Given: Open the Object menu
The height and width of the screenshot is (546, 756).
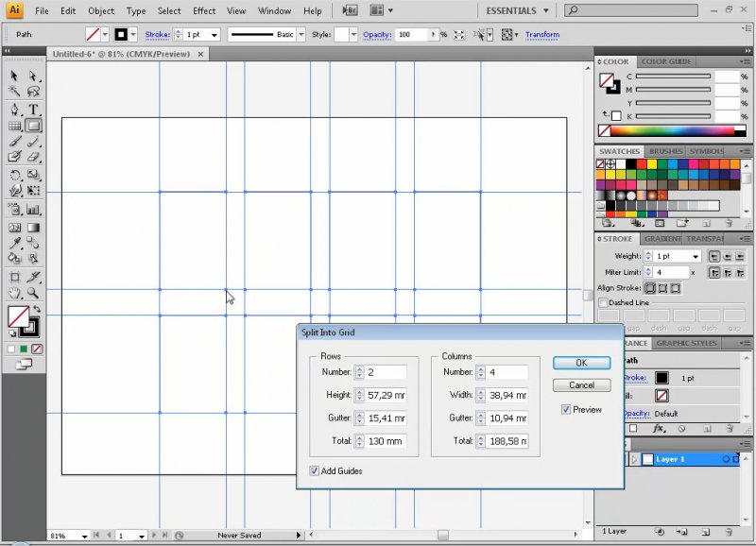Looking at the screenshot, I should [101, 11].
